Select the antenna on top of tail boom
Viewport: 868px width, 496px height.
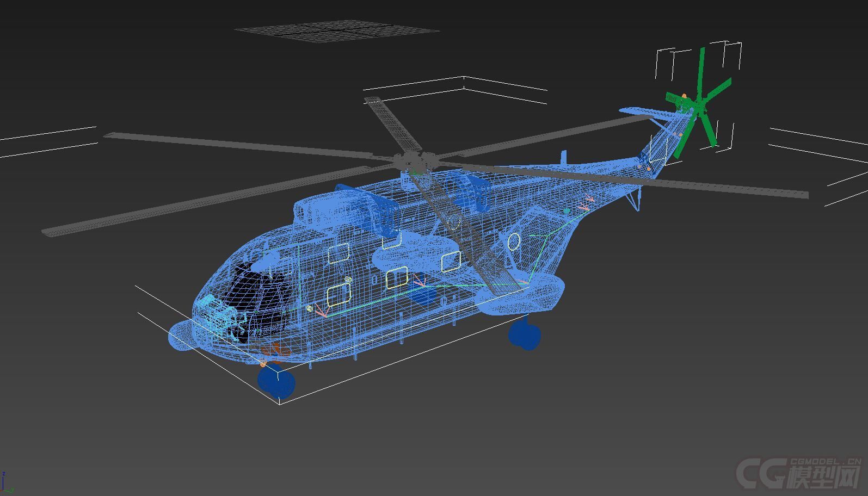tap(564, 157)
